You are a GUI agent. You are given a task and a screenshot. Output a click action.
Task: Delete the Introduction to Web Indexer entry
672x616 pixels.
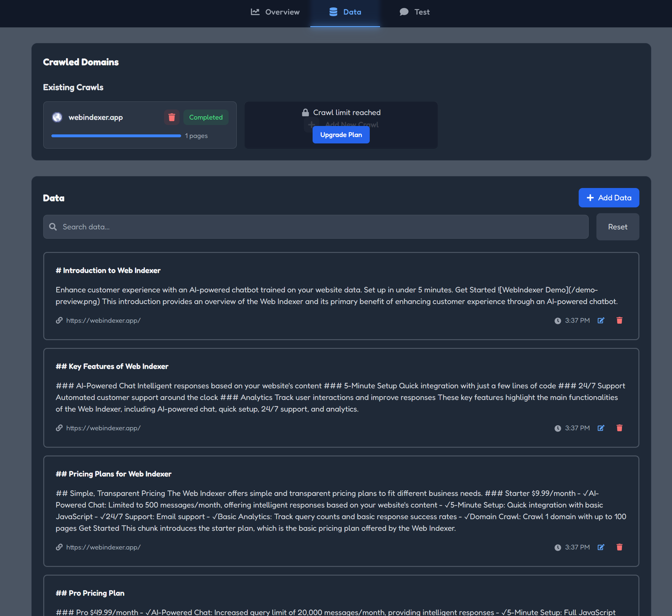619,320
